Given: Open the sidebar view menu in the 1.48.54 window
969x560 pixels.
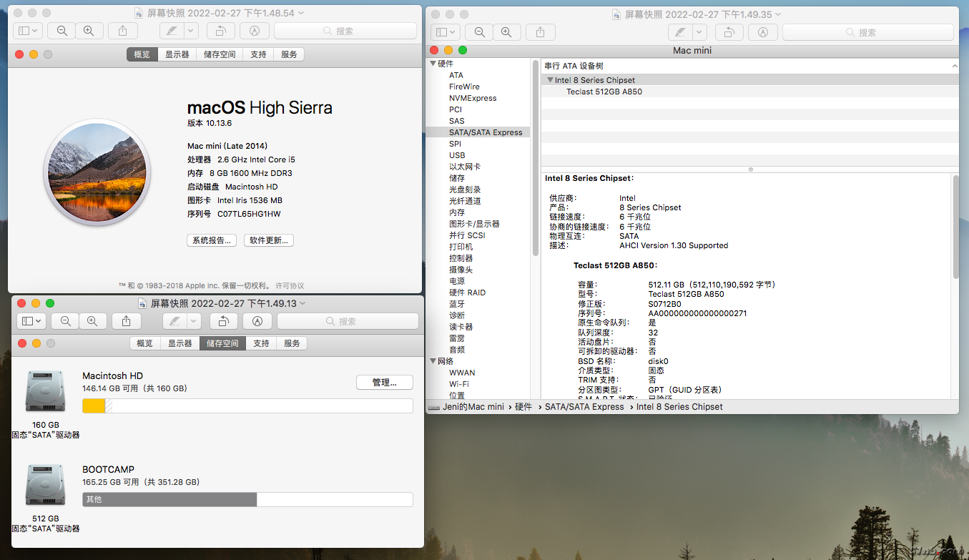Looking at the screenshot, I should click(28, 31).
